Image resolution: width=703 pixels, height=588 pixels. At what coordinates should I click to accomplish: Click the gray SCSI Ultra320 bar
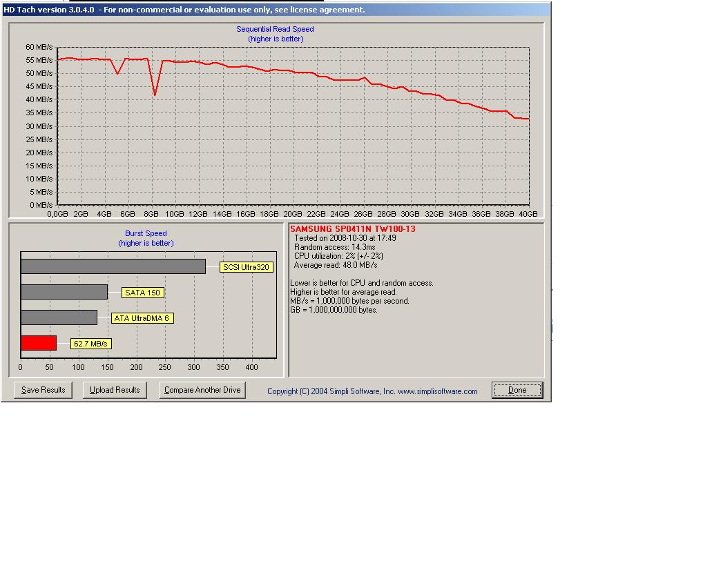(113, 266)
